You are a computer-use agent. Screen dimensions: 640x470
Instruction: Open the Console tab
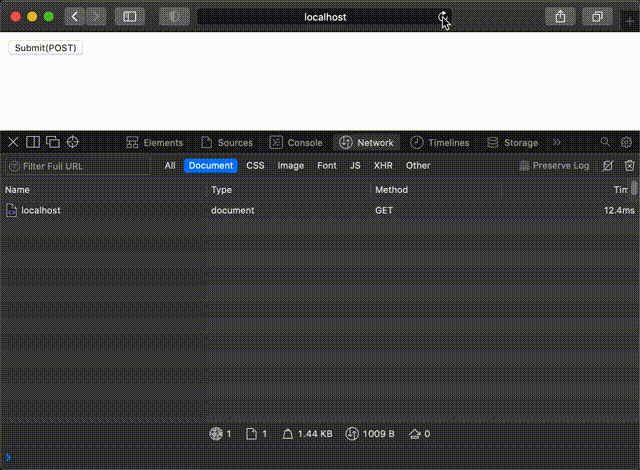[296, 142]
